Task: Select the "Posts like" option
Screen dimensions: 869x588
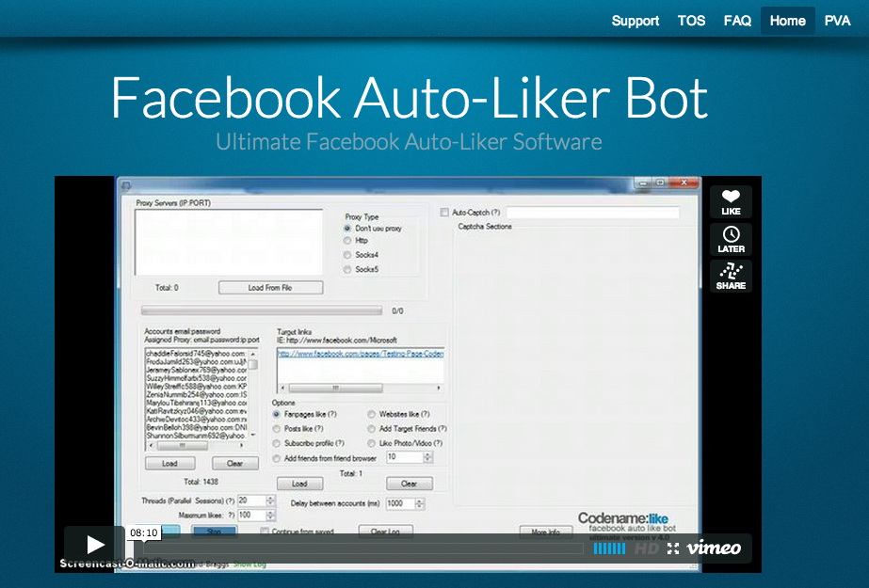Action: [x=277, y=429]
